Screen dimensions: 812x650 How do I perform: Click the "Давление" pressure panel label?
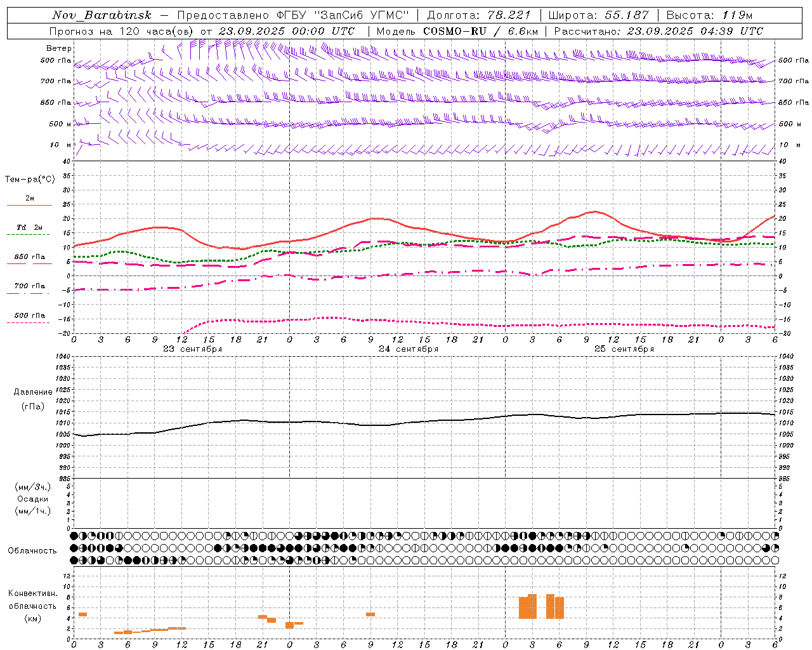pyautogui.click(x=33, y=392)
